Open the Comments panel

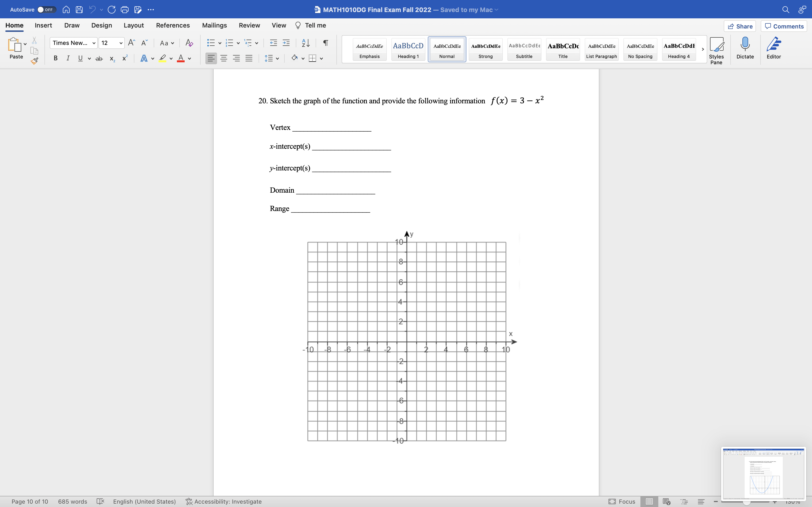pyautogui.click(x=784, y=26)
